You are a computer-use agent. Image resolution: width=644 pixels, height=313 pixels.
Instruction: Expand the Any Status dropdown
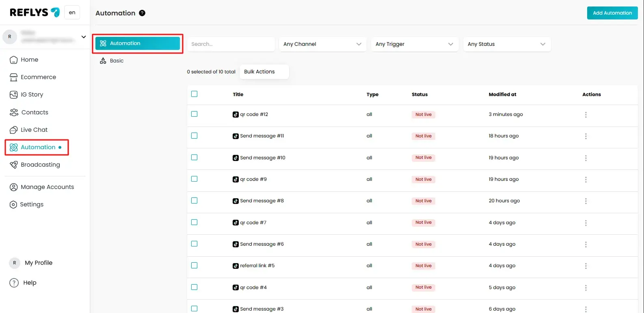pos(506,44)
